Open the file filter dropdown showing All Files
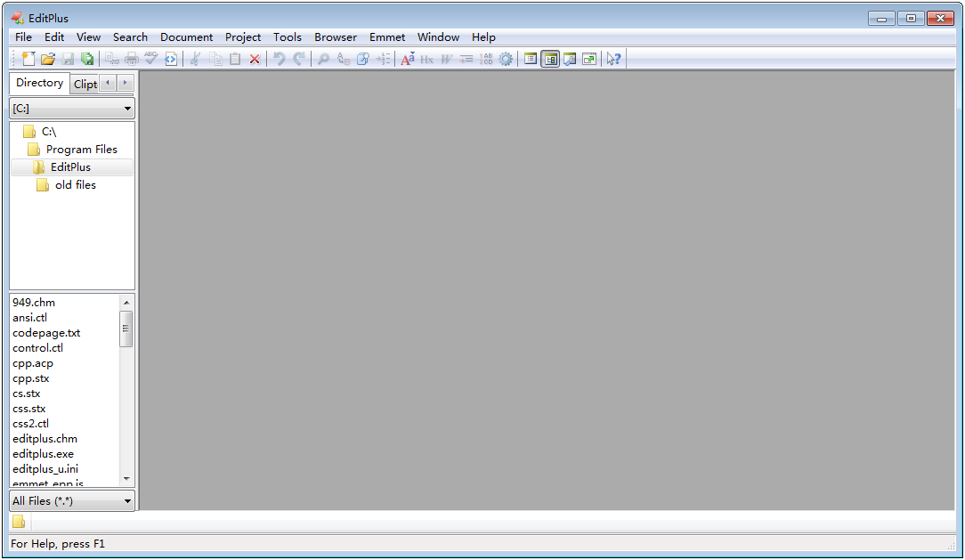The image size is (965, 560). 71,500
